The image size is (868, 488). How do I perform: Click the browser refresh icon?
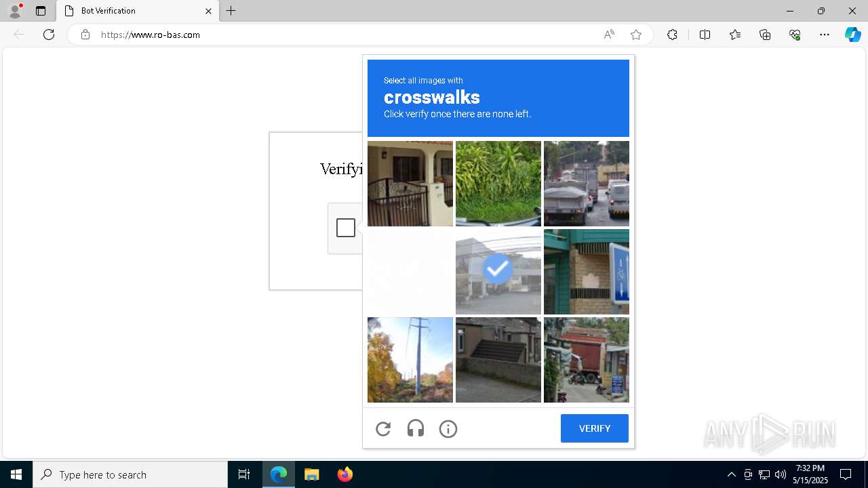(49, 35)
